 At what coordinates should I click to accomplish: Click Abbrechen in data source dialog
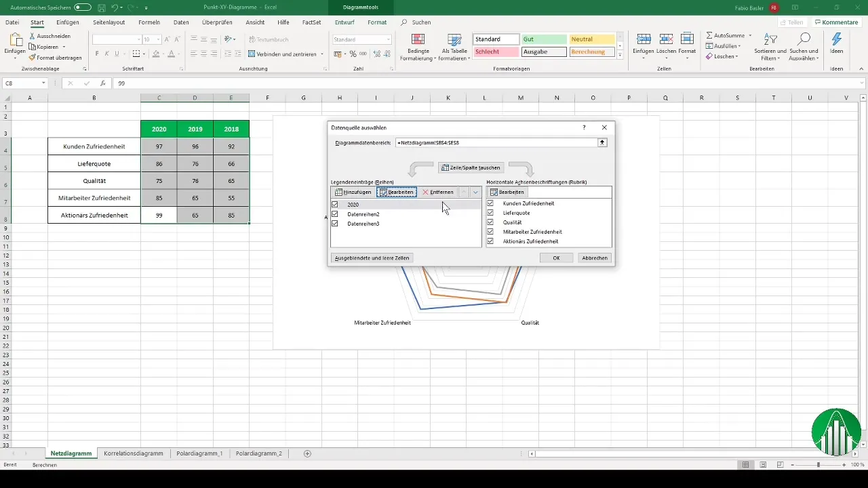pyautogui.click(x=595, y=258)
